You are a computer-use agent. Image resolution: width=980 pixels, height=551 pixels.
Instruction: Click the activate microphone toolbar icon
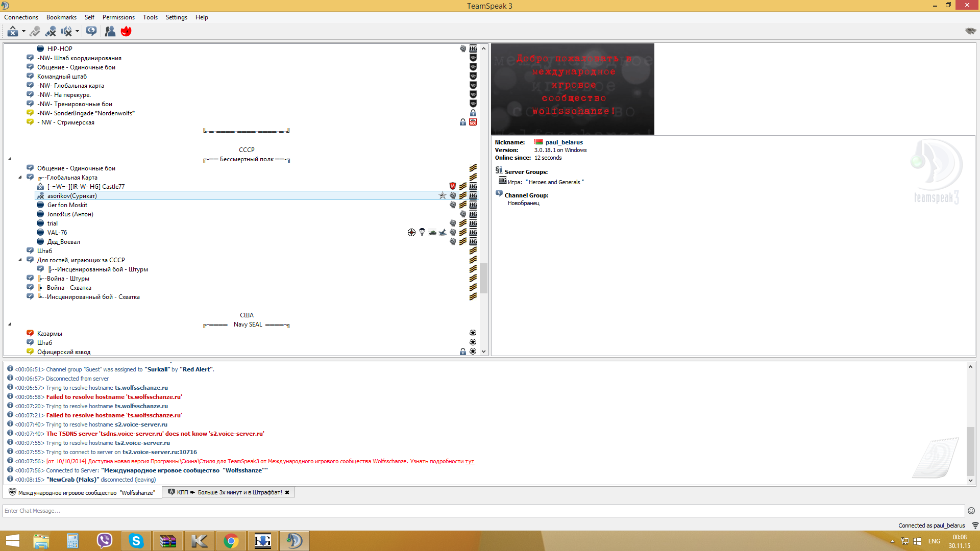coord(35,32)
